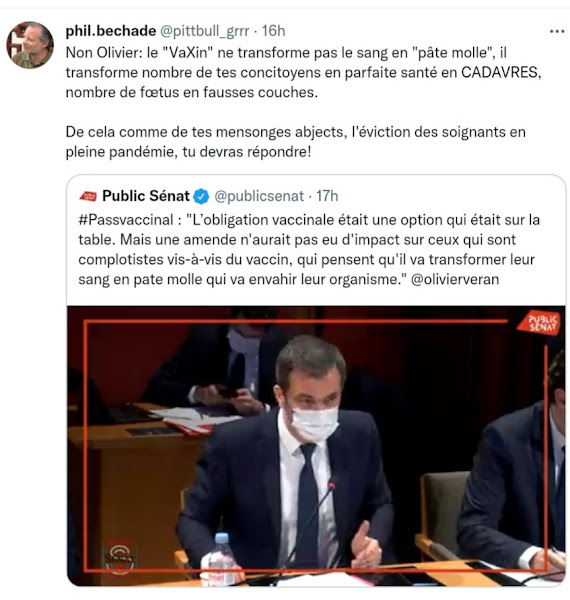
Task: Click the Sénat emblem in video corner
Action: [119, 558]
